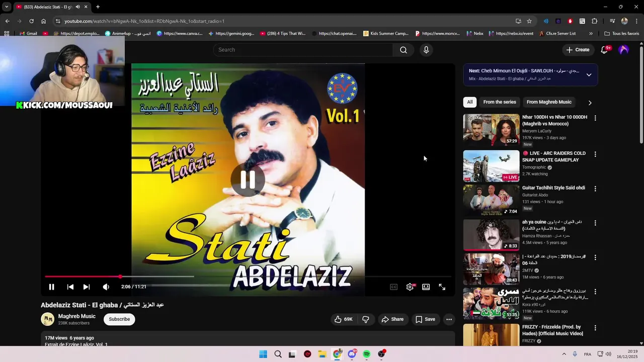
Task: Open the Cfx.re Server List bookmark
Action: point(557,34)
